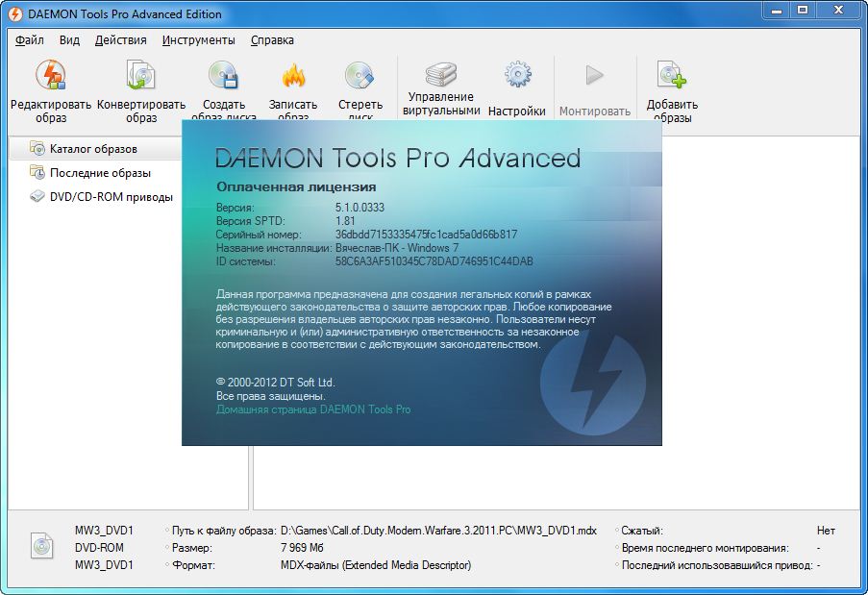This screenshot has width=868, height=595.
Task: Open the Вид menu
Action: 70,39
